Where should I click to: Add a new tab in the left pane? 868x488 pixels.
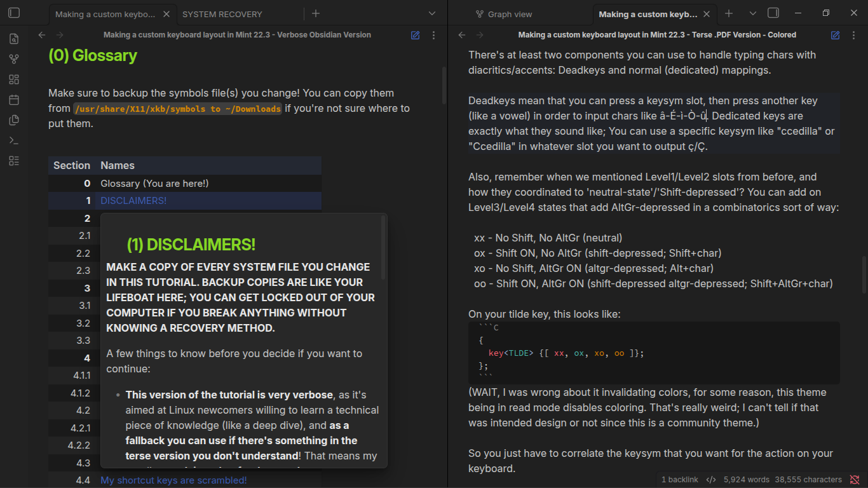[x=316, y=13]
